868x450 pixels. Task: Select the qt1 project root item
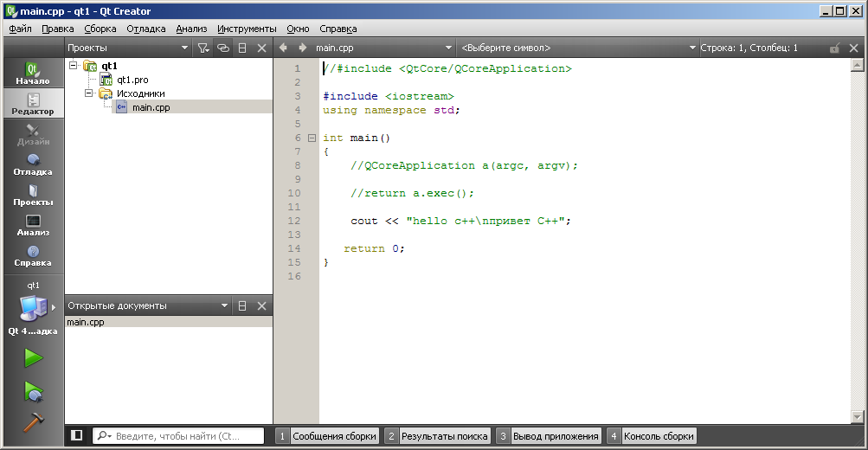[109, 66]
